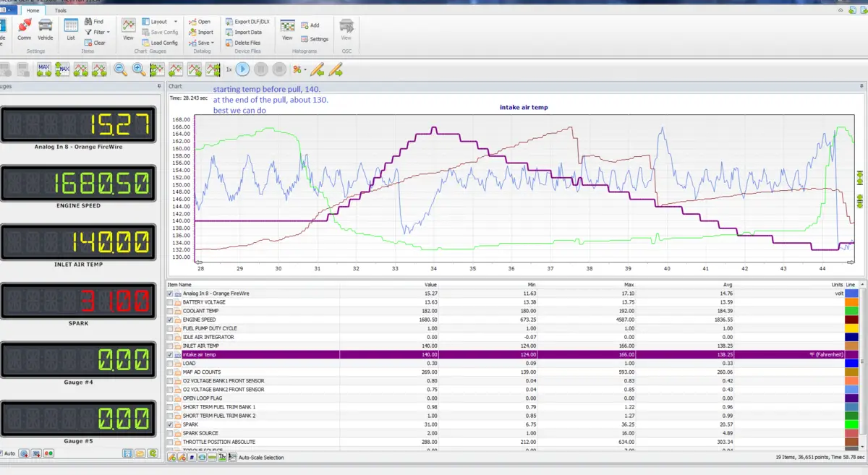Click the save gauges disk icon

(x=127, y=453)
